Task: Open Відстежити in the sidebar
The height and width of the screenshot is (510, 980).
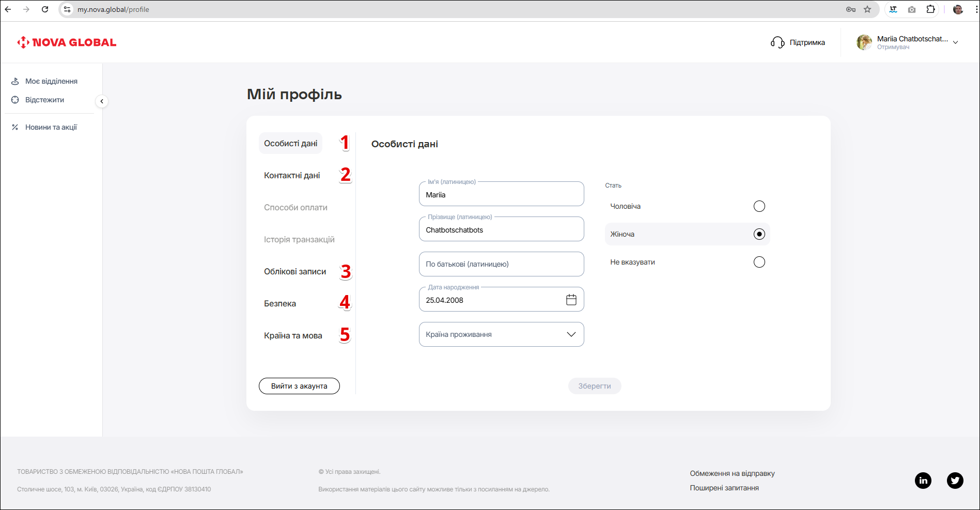Action: click(44, 100)
